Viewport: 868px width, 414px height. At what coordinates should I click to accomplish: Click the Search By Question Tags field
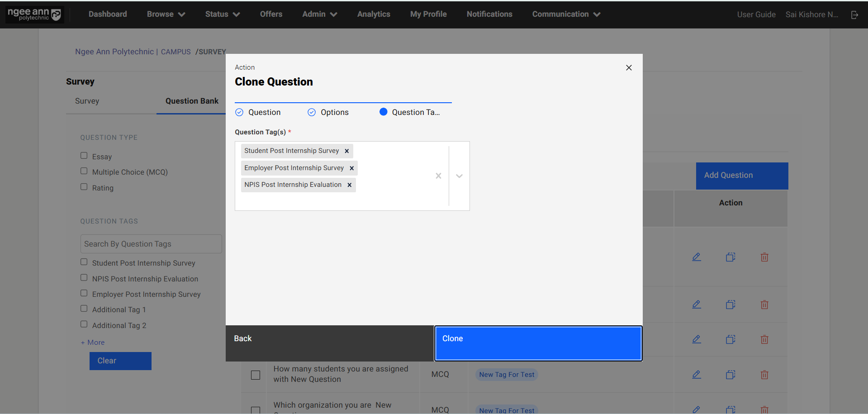151,244
